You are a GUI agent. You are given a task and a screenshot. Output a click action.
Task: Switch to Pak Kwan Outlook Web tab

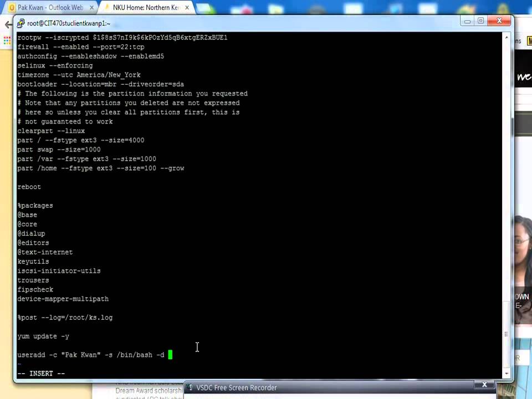(x=51, y=7)
